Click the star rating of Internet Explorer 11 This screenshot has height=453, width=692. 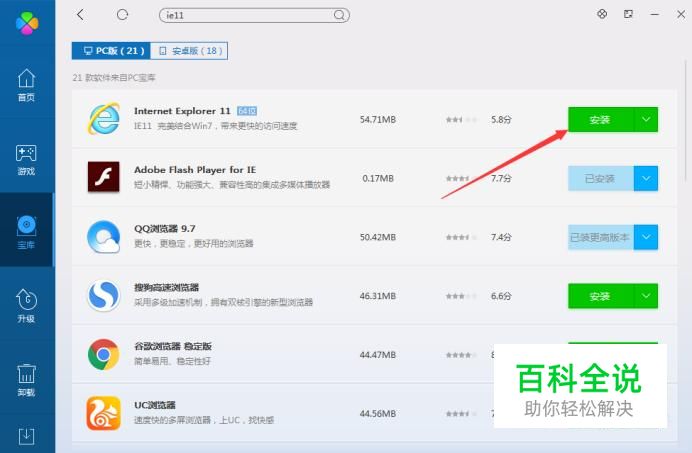click(x=461, y=120)
